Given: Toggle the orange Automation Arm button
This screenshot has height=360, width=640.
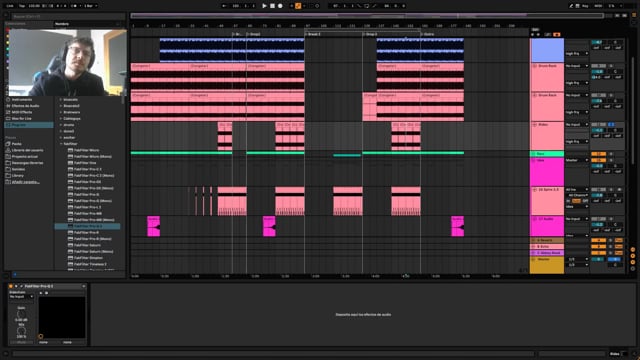Looking at the screenshot, I should 298,6.
